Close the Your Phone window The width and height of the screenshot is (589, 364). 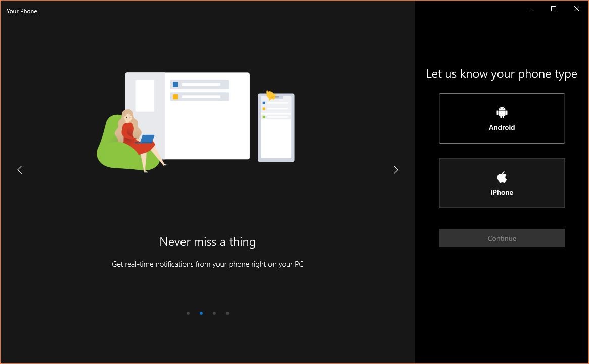point(576,9)
